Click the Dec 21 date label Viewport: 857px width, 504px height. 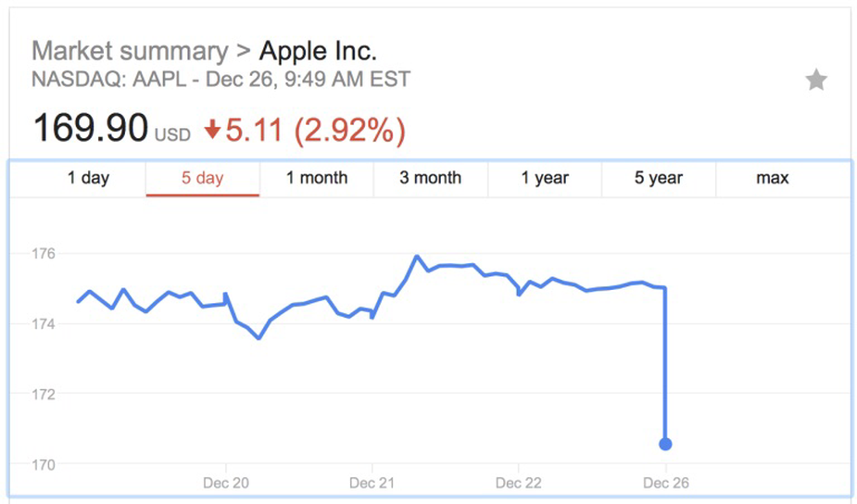[x=372, y=484]
